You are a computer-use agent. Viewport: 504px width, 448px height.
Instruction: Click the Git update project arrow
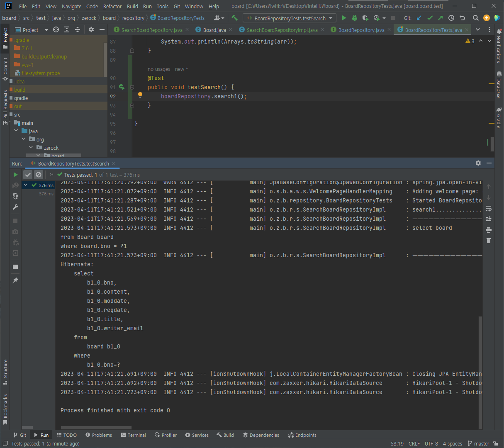419,18
